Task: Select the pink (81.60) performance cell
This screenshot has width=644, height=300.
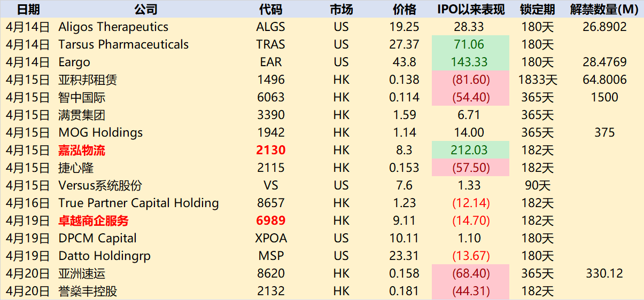Action: 469,80
